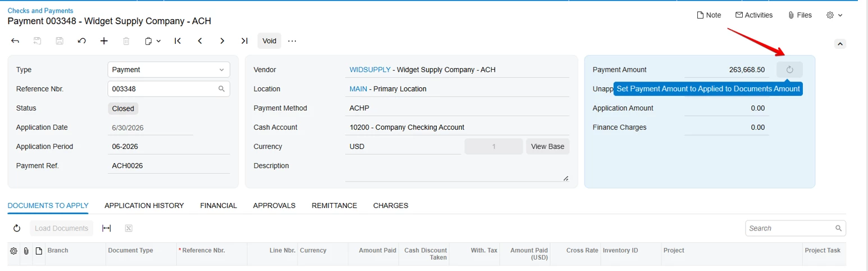Click the Payment Ref. value ACH0026

coord(129,166)
